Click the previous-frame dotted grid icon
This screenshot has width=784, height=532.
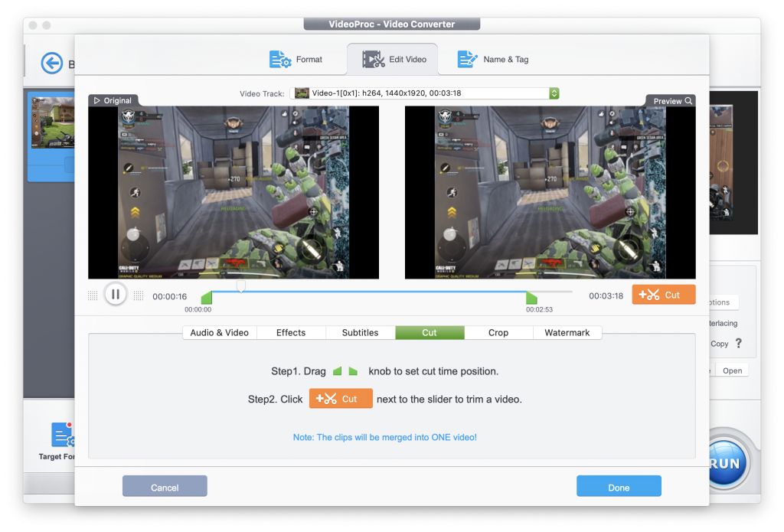click(x=93, y=295)
